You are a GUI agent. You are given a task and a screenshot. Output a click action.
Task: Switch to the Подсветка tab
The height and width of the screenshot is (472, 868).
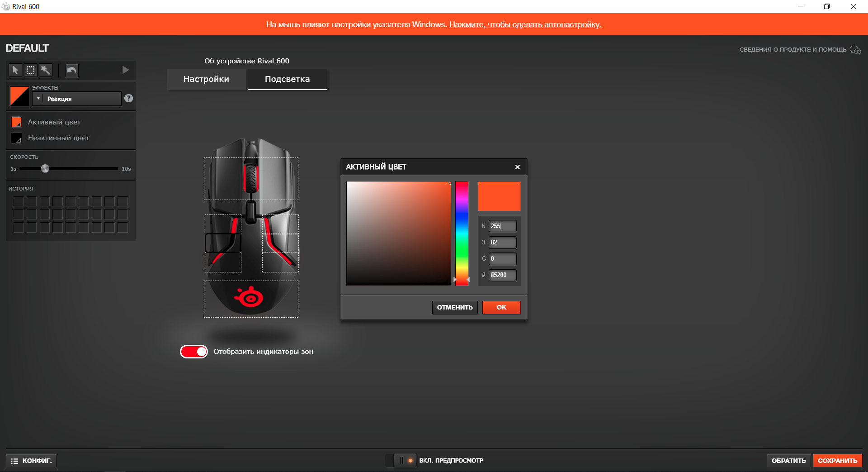coord(287,79)
